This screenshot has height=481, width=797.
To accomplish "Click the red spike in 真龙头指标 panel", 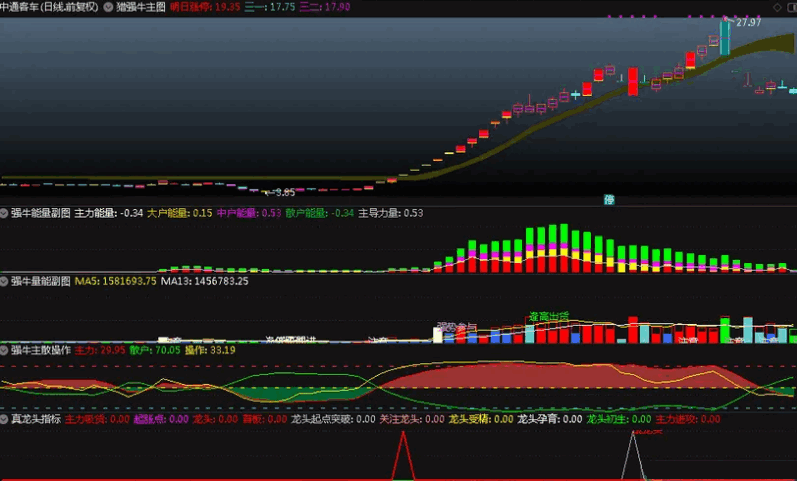I will coord(403,455).
